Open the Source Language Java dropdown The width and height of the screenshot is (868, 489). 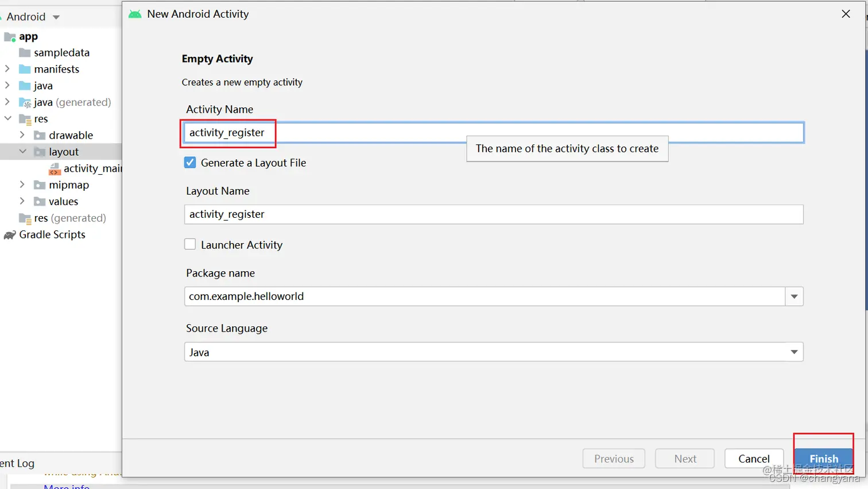[x=494, y=352]
